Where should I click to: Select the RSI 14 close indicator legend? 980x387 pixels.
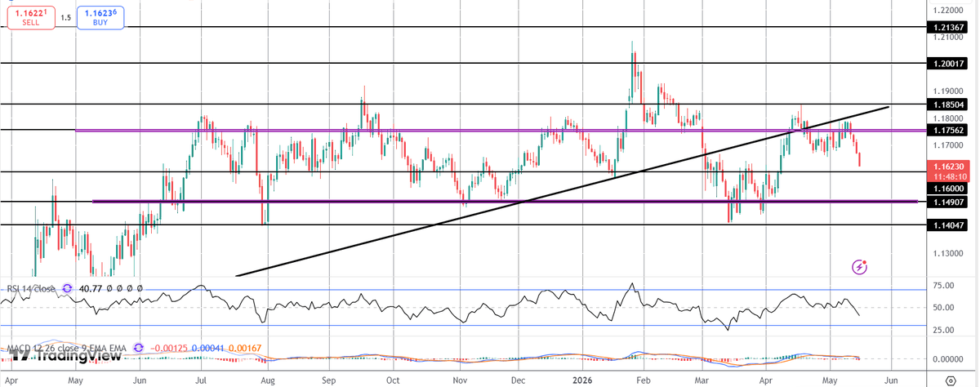click(x=32, y=288)
